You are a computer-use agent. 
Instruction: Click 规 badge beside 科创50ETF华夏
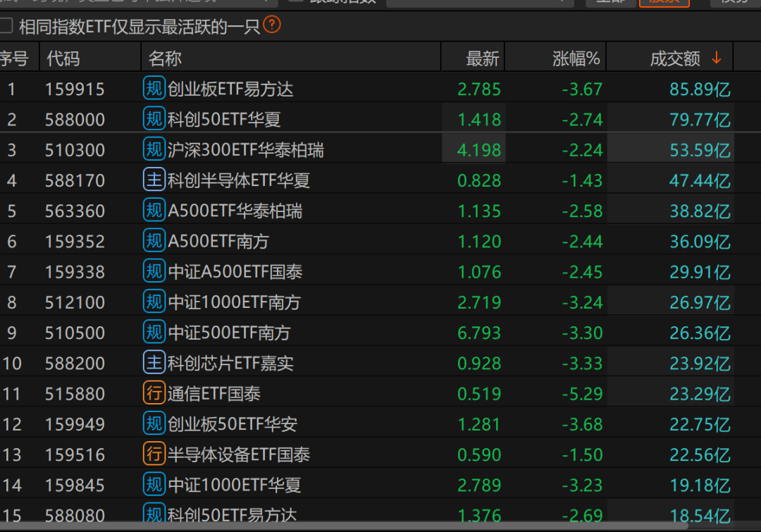point(154,118)
